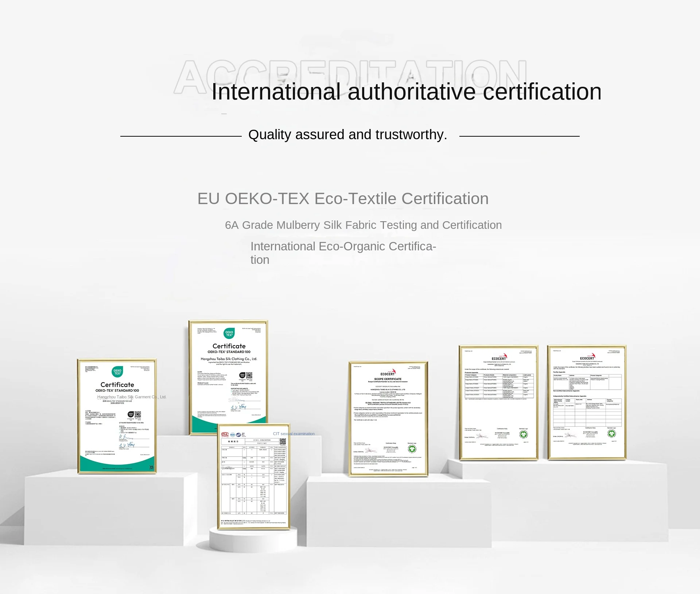Click 'EU OEKO-TEX Eco-Textile Certification' text
The width and height of the screenshot is (700, 594).
343,199
